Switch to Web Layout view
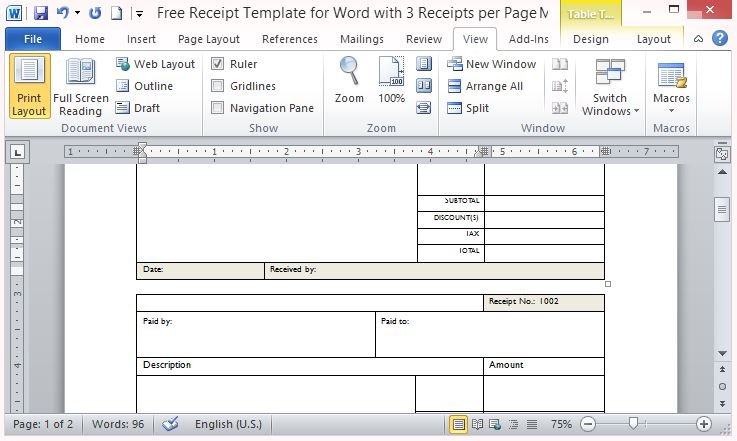 pos(156,64)
